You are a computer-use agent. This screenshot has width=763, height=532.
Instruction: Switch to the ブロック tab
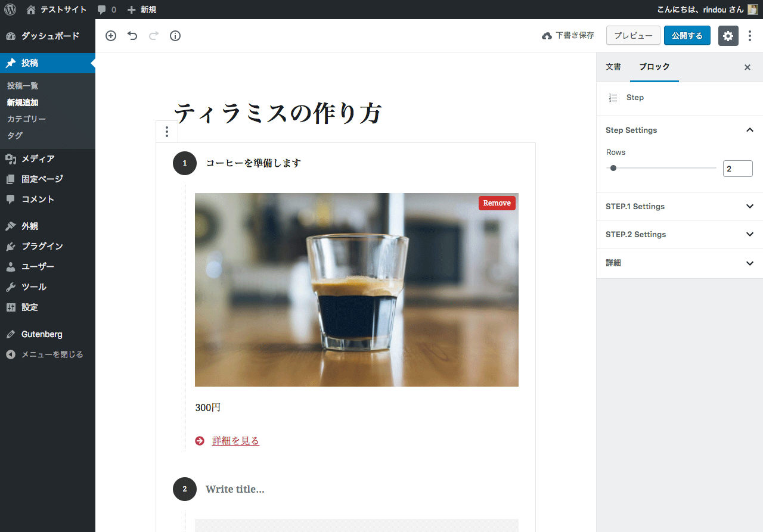(655, 67)
